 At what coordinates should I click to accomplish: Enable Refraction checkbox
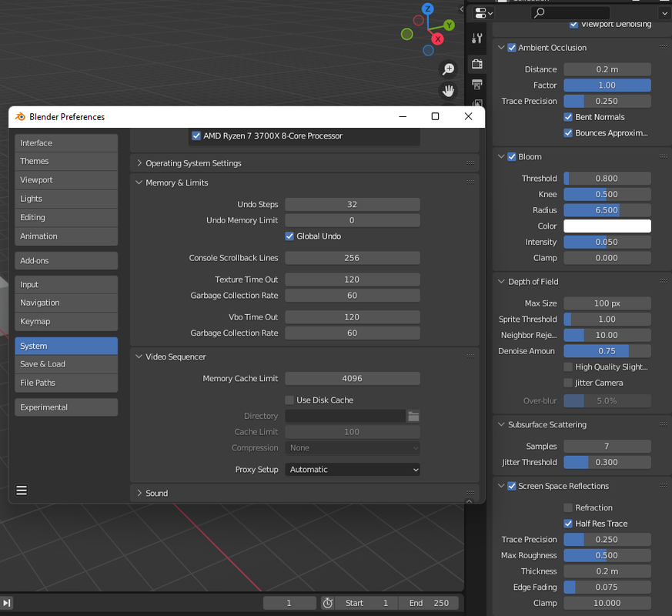pos(568,507)
